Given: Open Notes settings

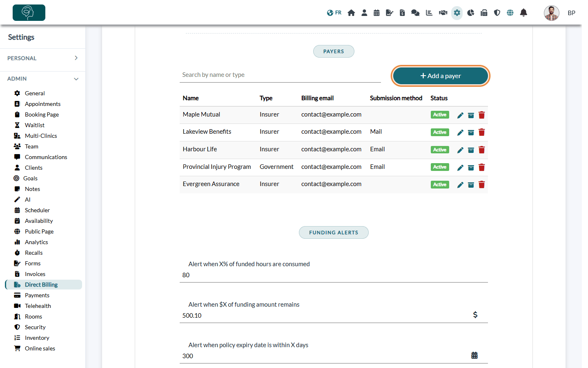Looking at the screenshot, I should [x=32, y=189].
